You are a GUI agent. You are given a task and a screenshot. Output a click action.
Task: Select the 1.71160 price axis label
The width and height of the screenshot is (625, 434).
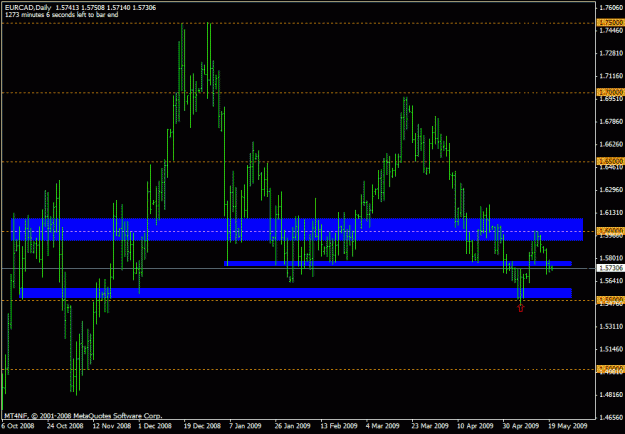coord(611,76)
